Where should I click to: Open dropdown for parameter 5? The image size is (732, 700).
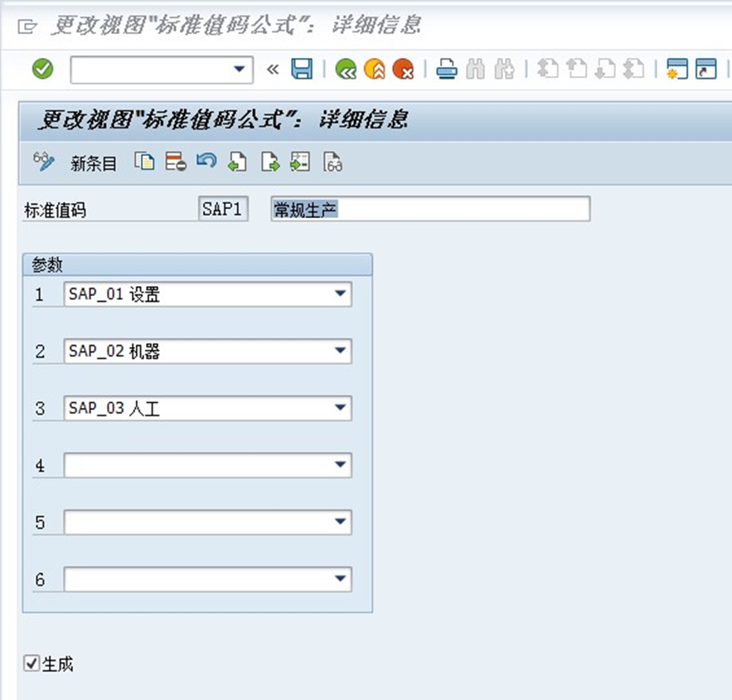pos(342,523)
